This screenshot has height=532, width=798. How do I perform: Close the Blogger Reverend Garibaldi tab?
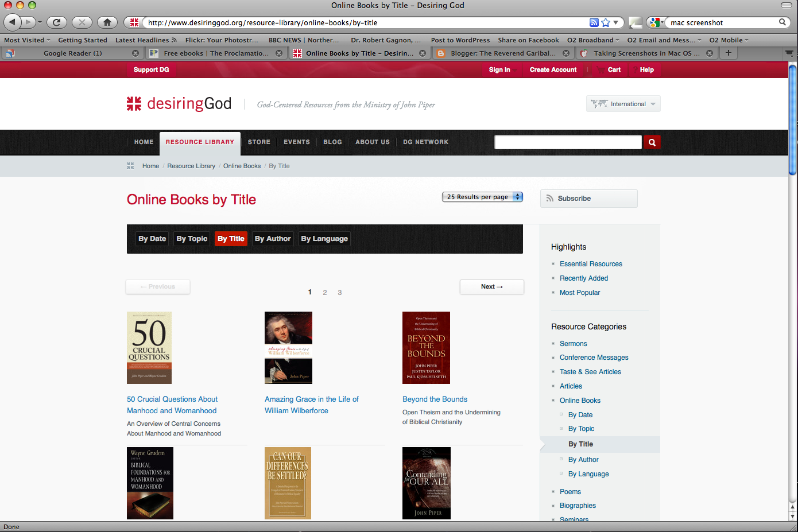click(x=566, y=53)
